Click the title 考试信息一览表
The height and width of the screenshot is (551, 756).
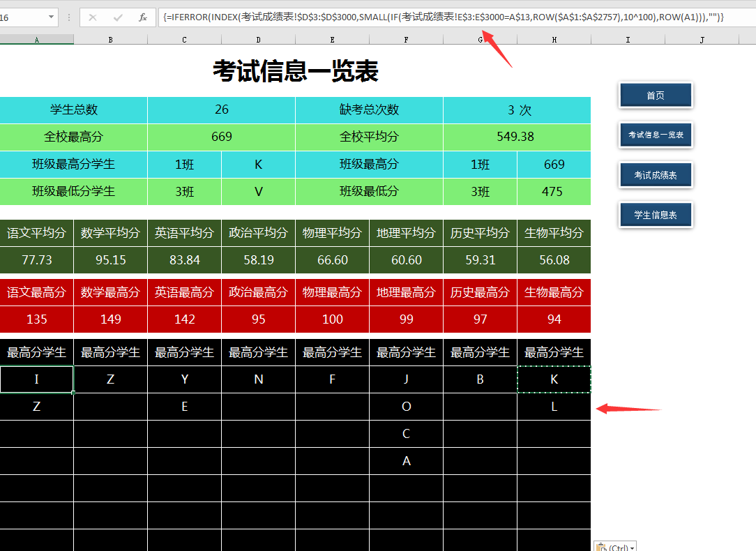tap(296, 71)
